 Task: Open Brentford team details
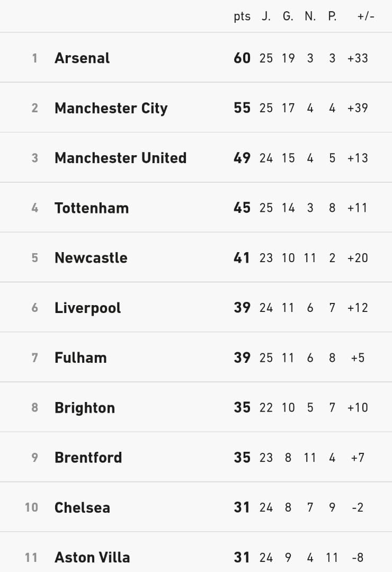(88, 458)
